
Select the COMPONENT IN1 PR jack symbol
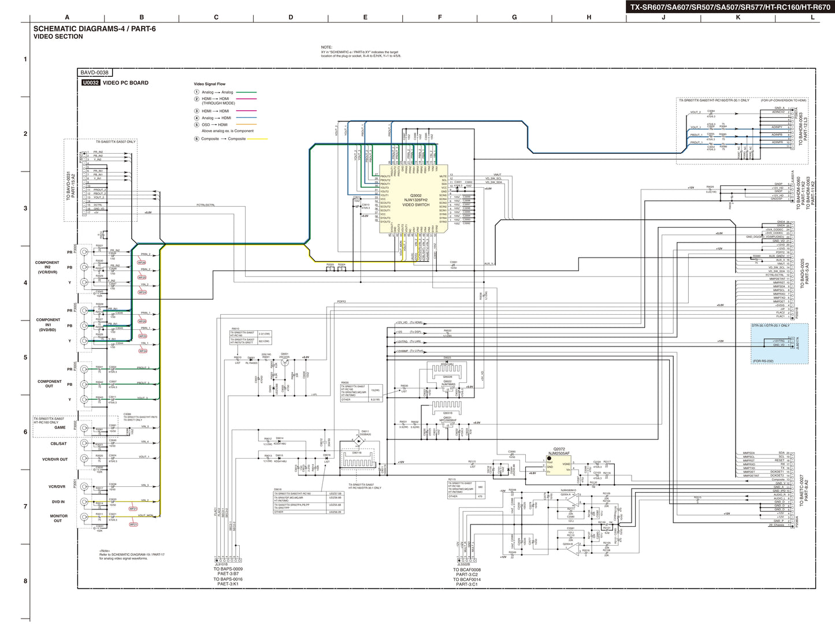[86, 311]
